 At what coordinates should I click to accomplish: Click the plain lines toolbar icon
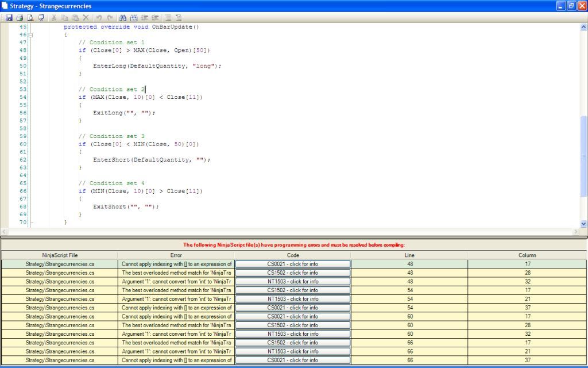pyautogui.click(x=168, y=17)
